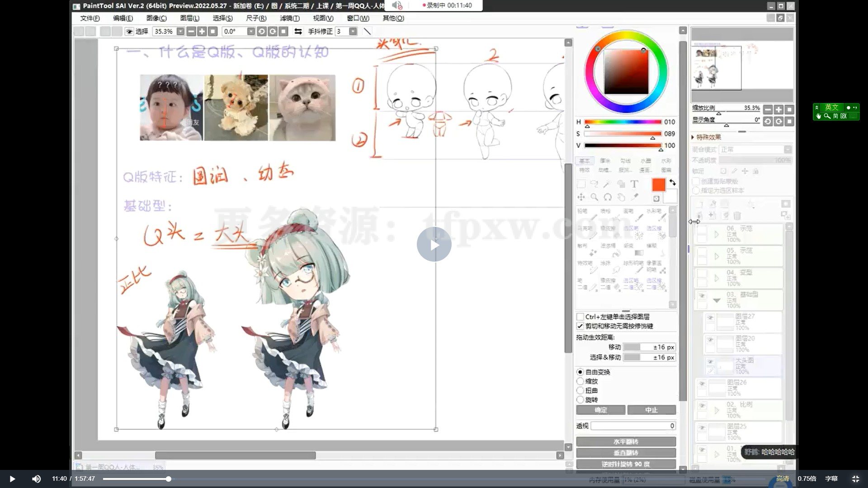Click the 确定 button to confirm transform
The image size is (868, 488).
coord(600,410)
